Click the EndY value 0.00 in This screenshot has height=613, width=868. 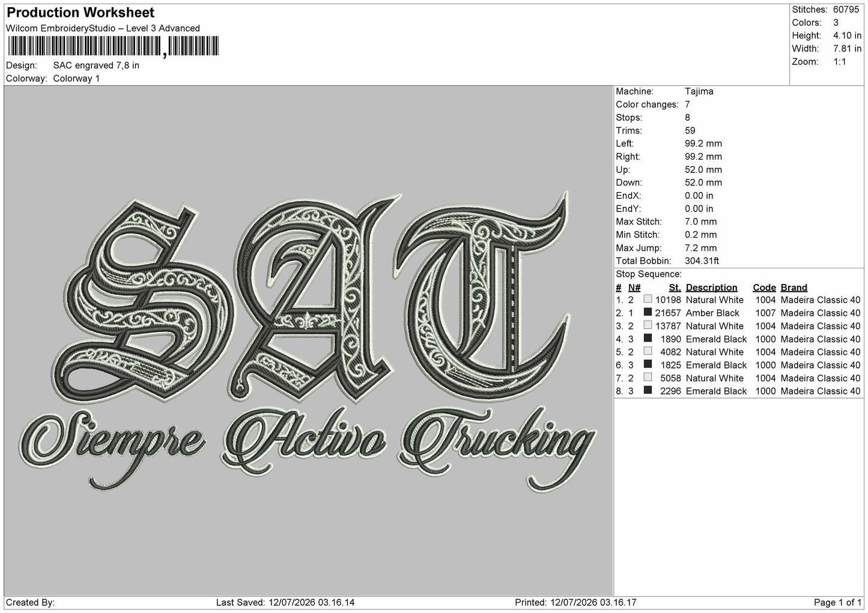[x=699, y=209]
